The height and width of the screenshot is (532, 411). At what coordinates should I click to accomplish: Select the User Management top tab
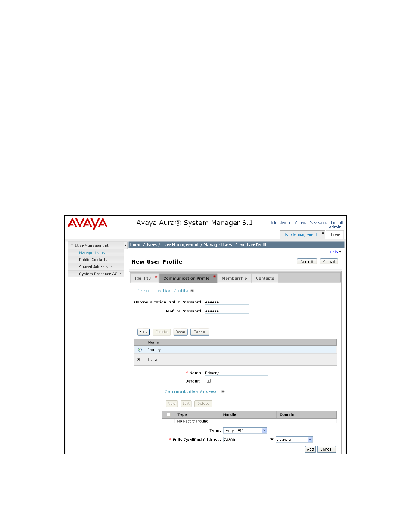(300, 235)
